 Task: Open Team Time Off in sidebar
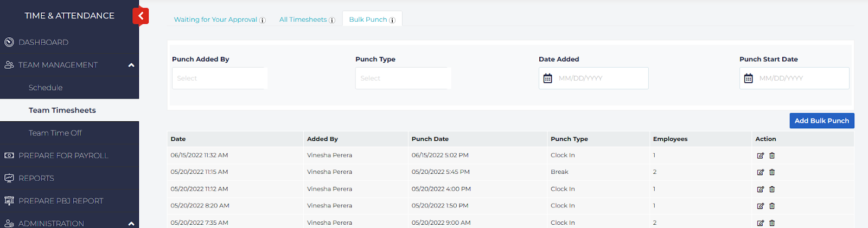pos(55,133)
